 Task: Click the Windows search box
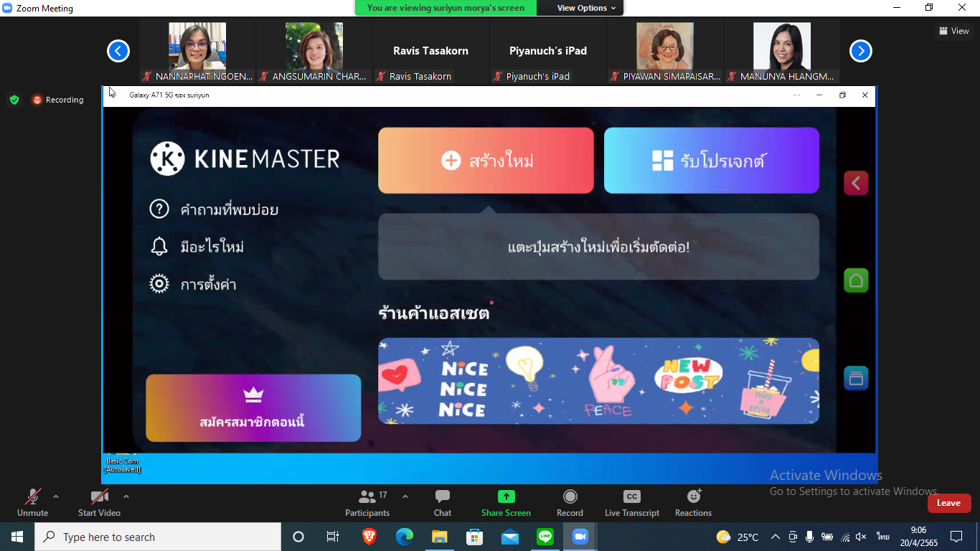click(x=158, y=537)
